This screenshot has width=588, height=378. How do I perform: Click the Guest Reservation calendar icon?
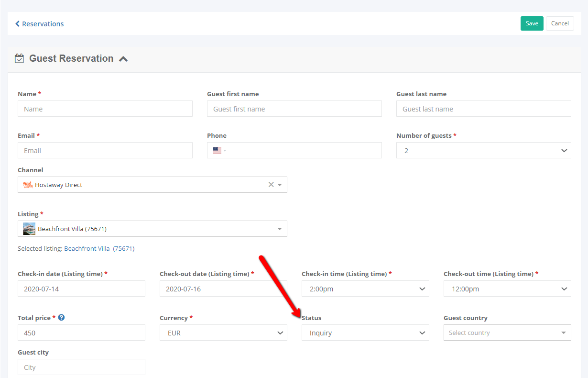pyautogui.click(x=19, y=59)
